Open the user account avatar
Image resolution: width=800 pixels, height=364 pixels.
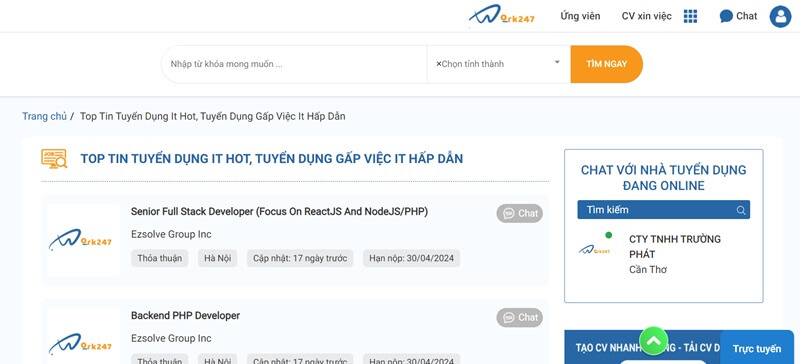click(780, 16)
